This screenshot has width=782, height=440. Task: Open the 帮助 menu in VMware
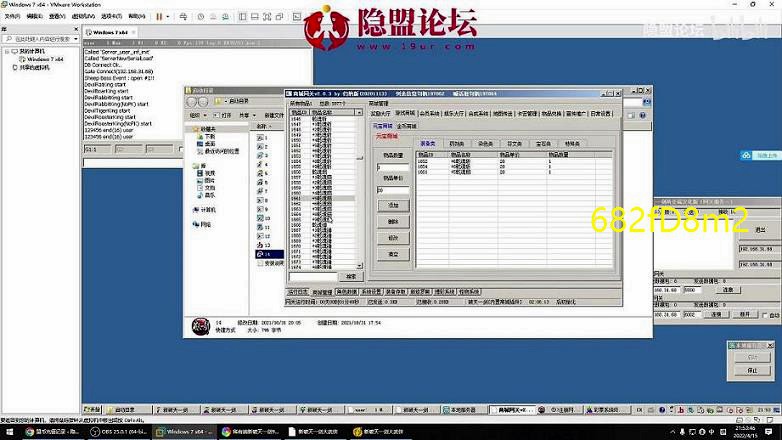[x=136, y=16]
